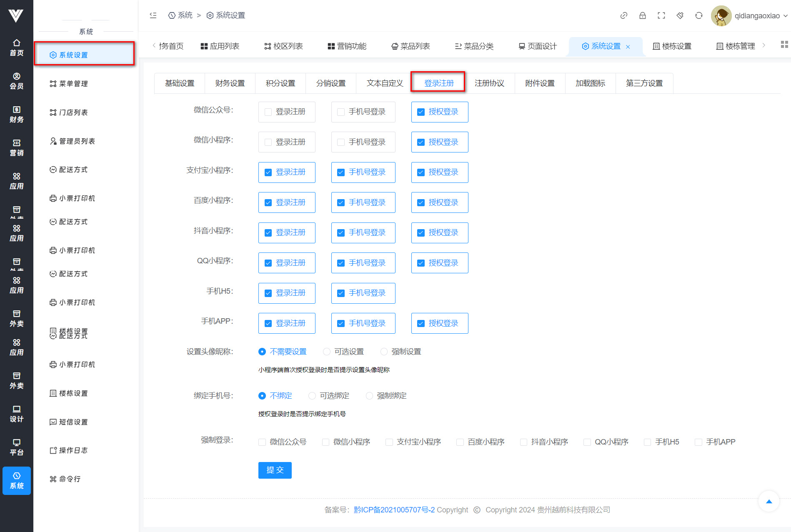Screen dimensions: 791x532
Task: Uncheck 授权登录 for 手机APP
Action: [421, 324]
